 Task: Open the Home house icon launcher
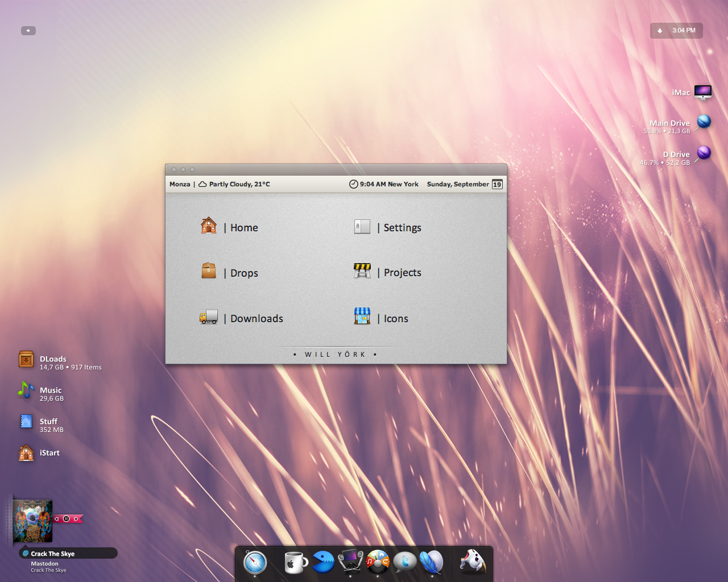click(x=209, y=226)
